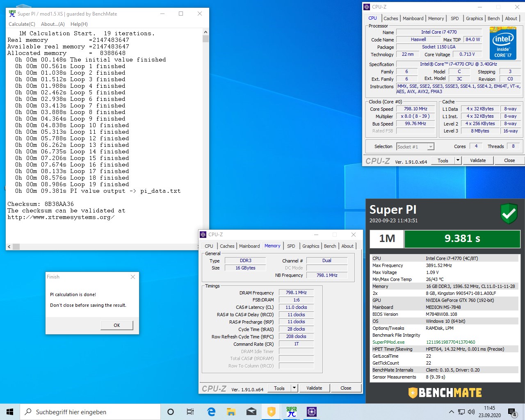Show hidden system tray icons
This screenshot has height=420, width=525.
[x=452, y=412]
